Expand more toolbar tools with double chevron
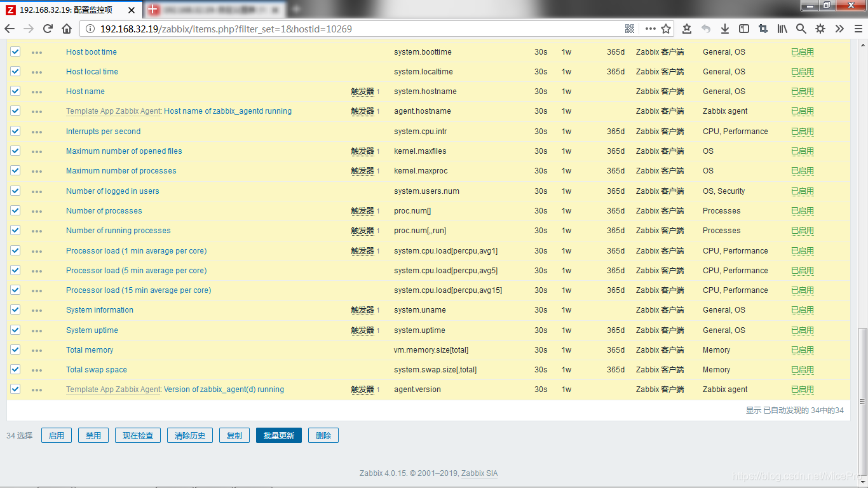The width and height of the screenshot is (868, 488). point(839,29)
